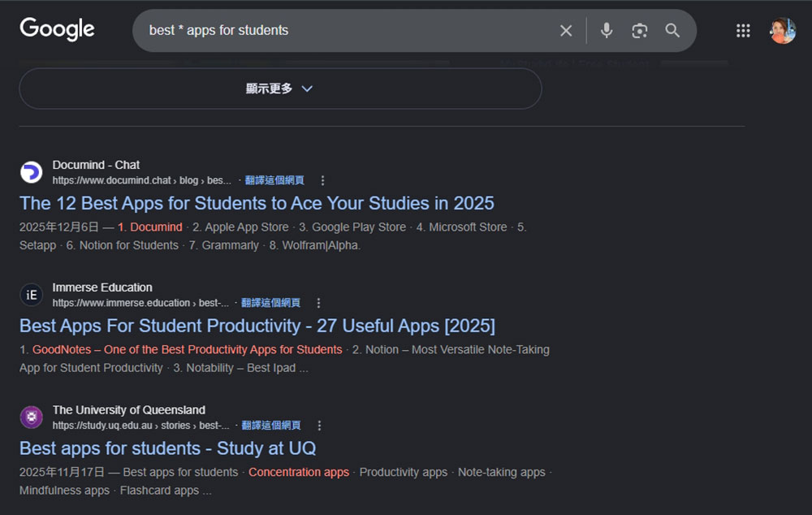Click the Immerse Education iE favicon

(x=31, y=295)
